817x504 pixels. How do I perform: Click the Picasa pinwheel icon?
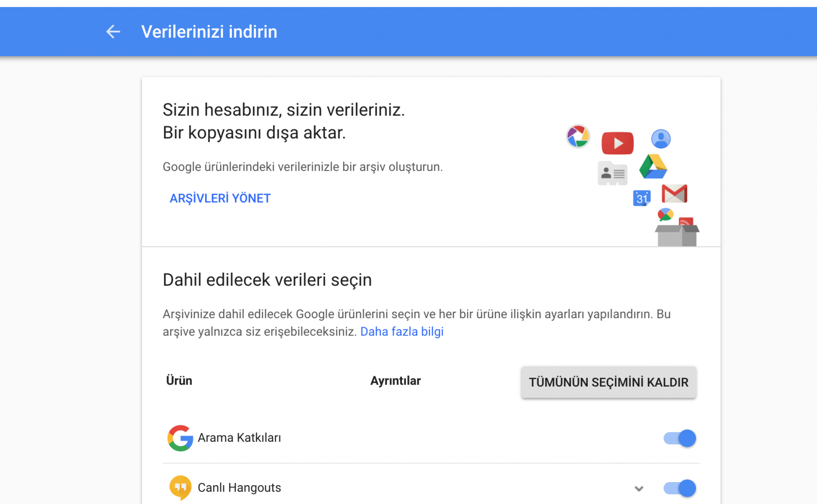click(578, 136)
